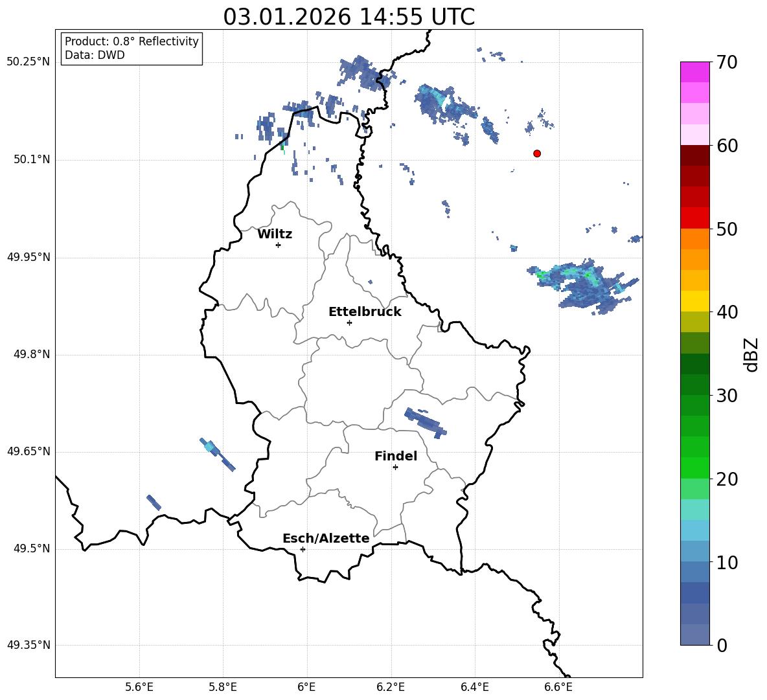
Task: Click the 50.1°N latitude label
Action: click(x=32, y=159)
